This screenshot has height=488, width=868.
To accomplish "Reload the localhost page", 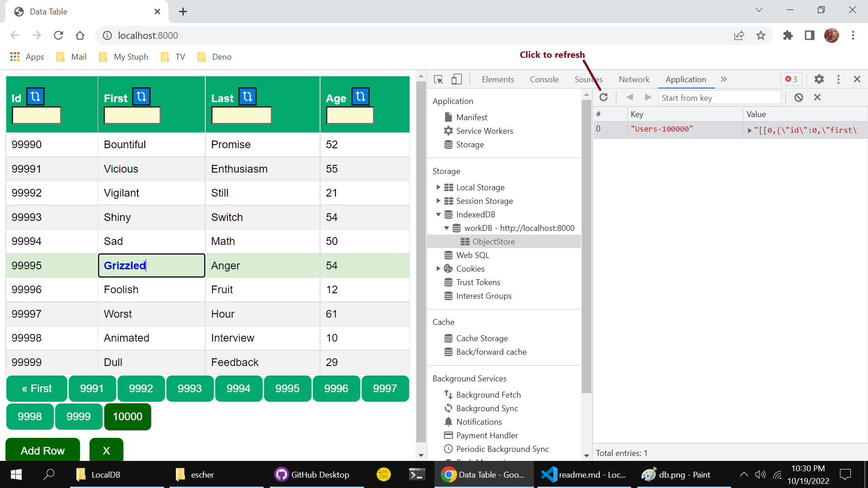I will pos(58,35).
